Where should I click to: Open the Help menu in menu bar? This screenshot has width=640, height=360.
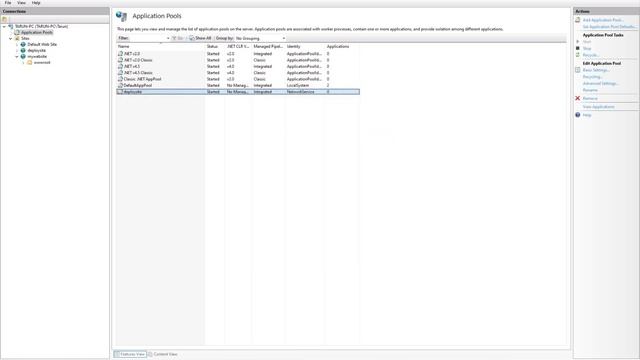point(36,3)
